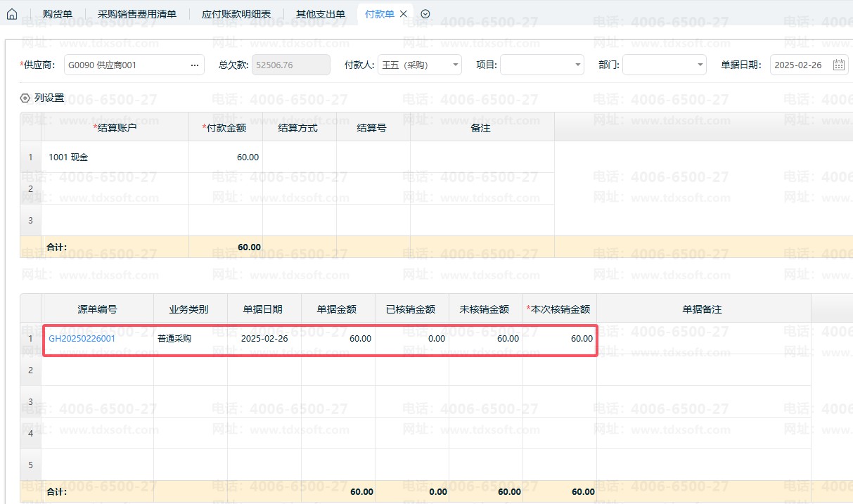Click the supplier ellipsis lookup button
The width and height of the screenshot is (853, 504).
[195, 65]
